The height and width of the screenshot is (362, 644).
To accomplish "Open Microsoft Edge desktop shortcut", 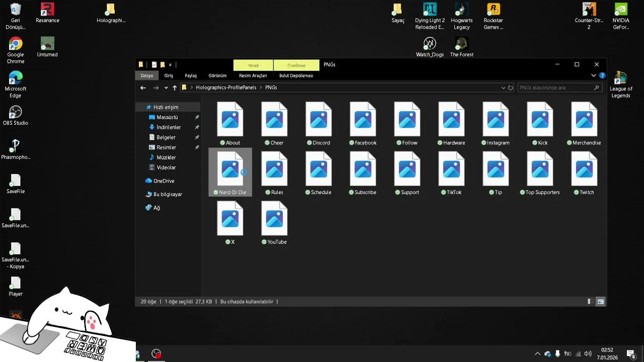I will pos(16,84).
